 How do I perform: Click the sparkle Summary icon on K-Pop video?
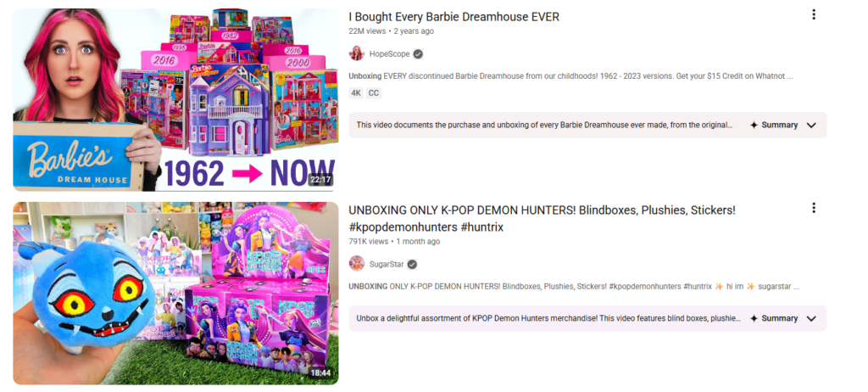[x=754, y=319]
